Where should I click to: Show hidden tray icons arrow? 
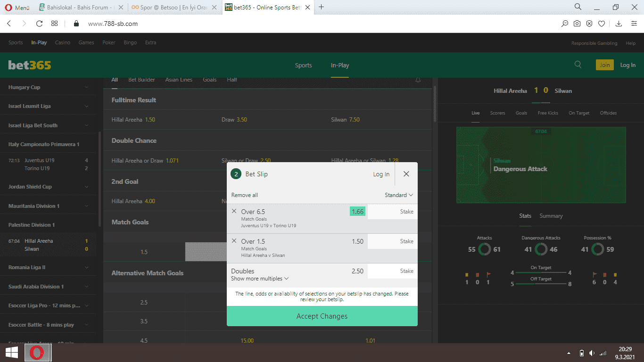(x=569, y=353)
